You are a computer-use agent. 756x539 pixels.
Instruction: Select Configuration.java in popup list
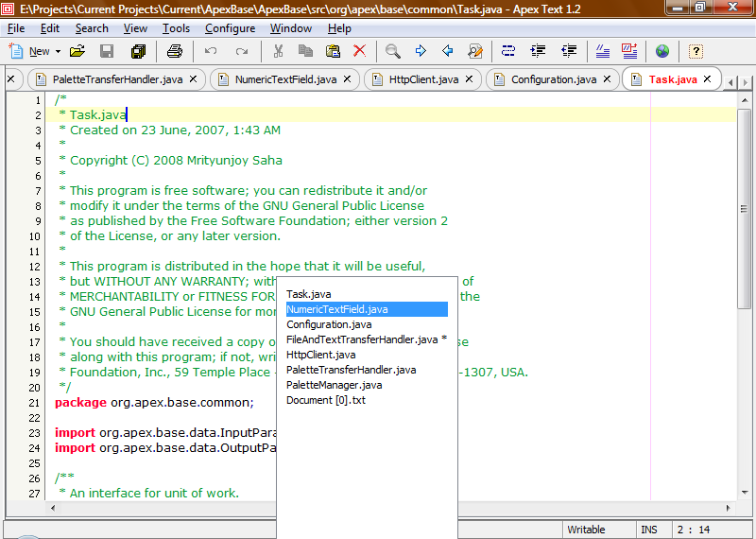click(x=367, y=324)
